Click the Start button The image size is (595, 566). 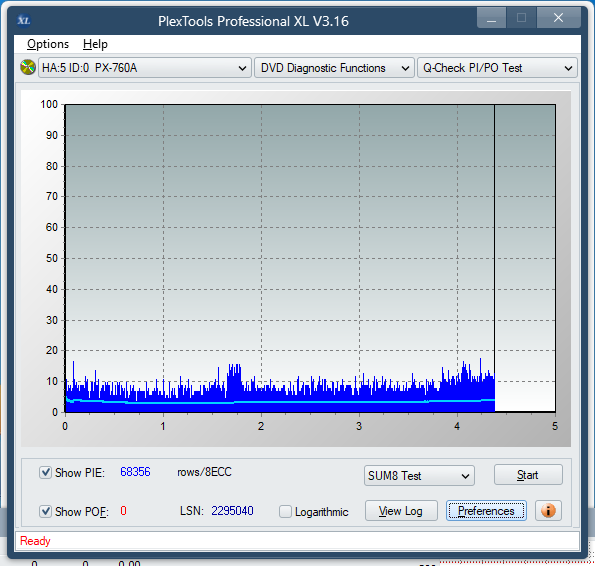(528, 475)
